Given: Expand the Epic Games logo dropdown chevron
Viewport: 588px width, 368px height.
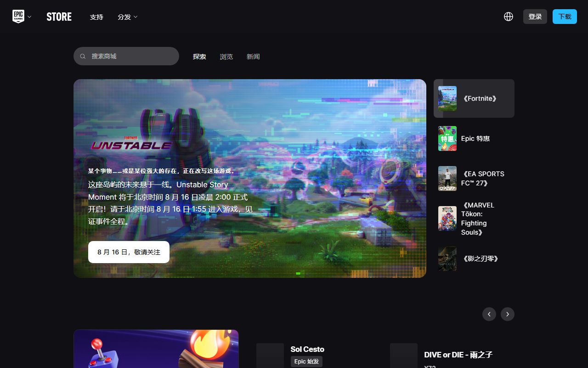Looking at the screenshot, I should click(x=29, y=17).
